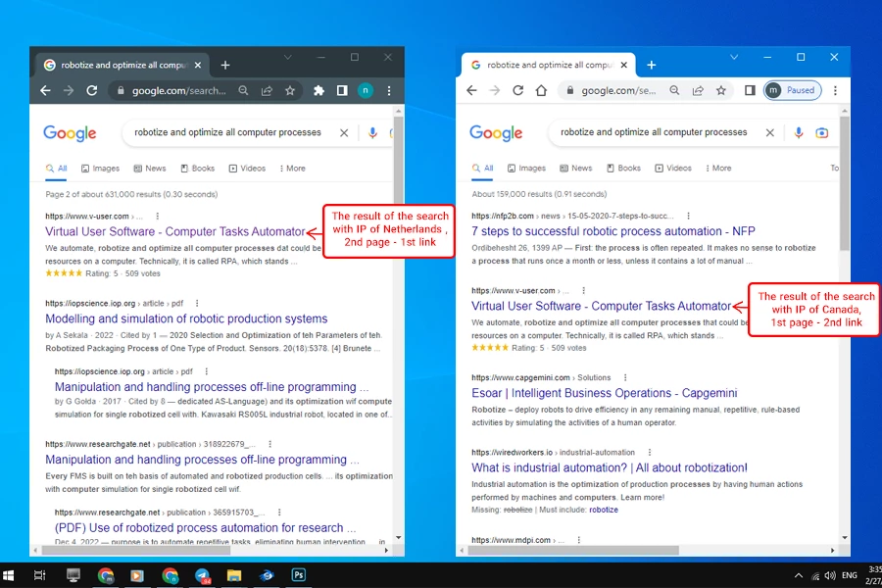Close the tab in left Chrome window
The image size is (882, 588).
coord(198,66)
